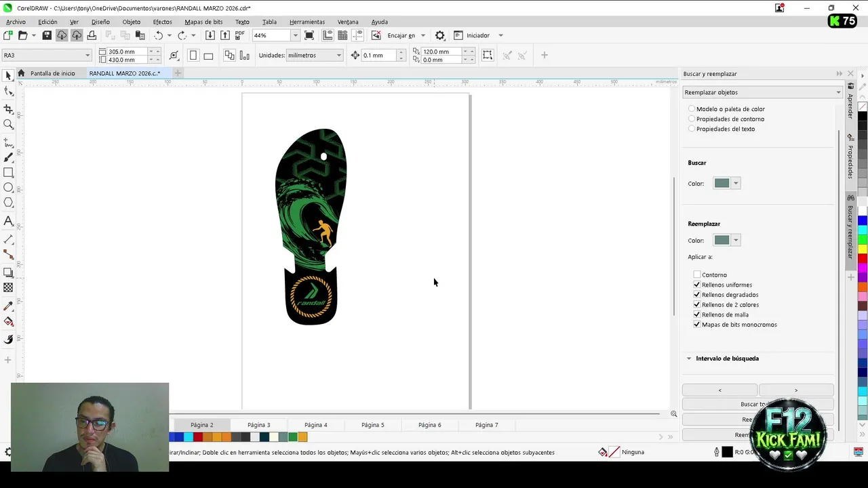Screen dimensions: 868x488
Task: Select the Connector tool
Action: pos(8,254)
